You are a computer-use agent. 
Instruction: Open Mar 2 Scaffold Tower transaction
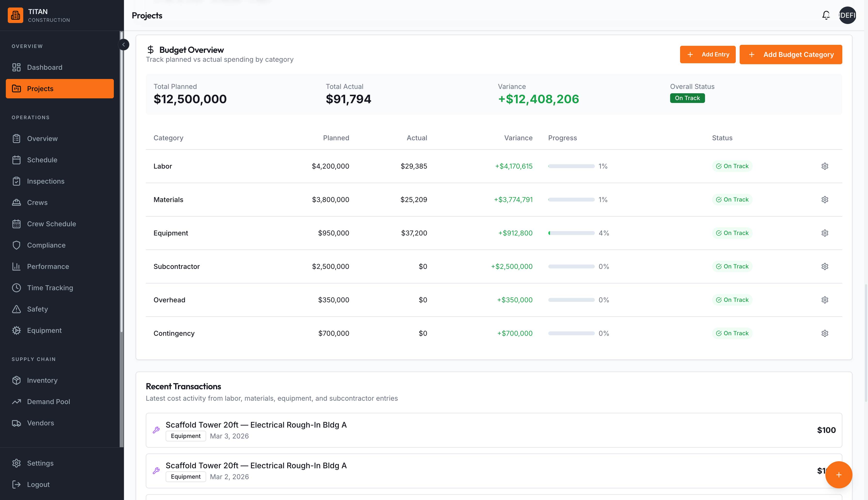(x=494, y=471)
